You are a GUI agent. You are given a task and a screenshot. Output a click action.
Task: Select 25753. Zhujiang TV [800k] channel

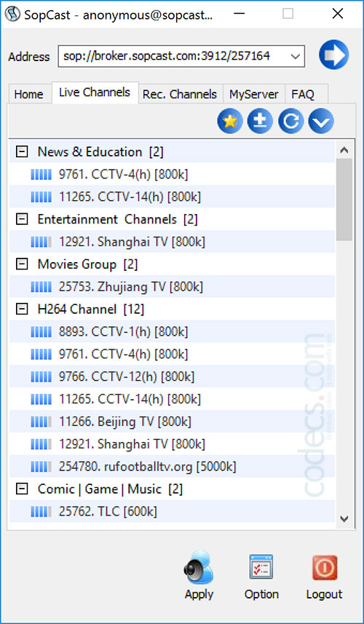(x=131, y=287)
